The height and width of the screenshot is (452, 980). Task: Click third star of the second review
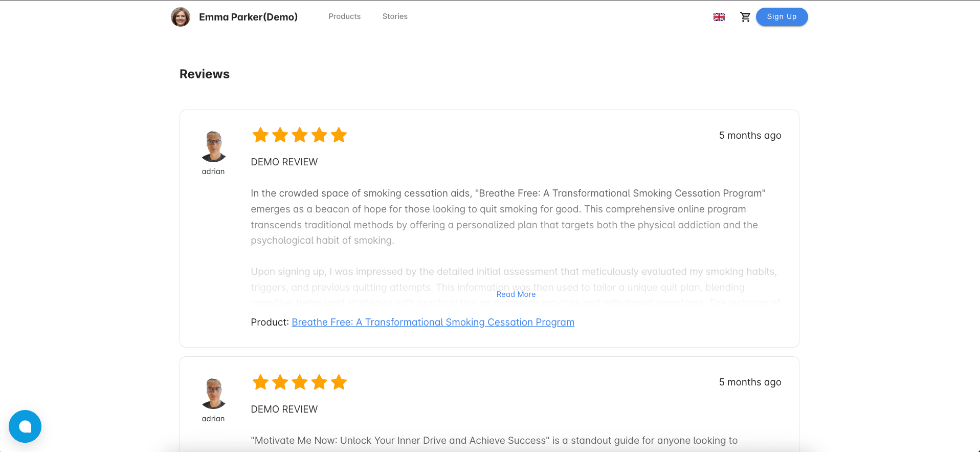[300, 382]
